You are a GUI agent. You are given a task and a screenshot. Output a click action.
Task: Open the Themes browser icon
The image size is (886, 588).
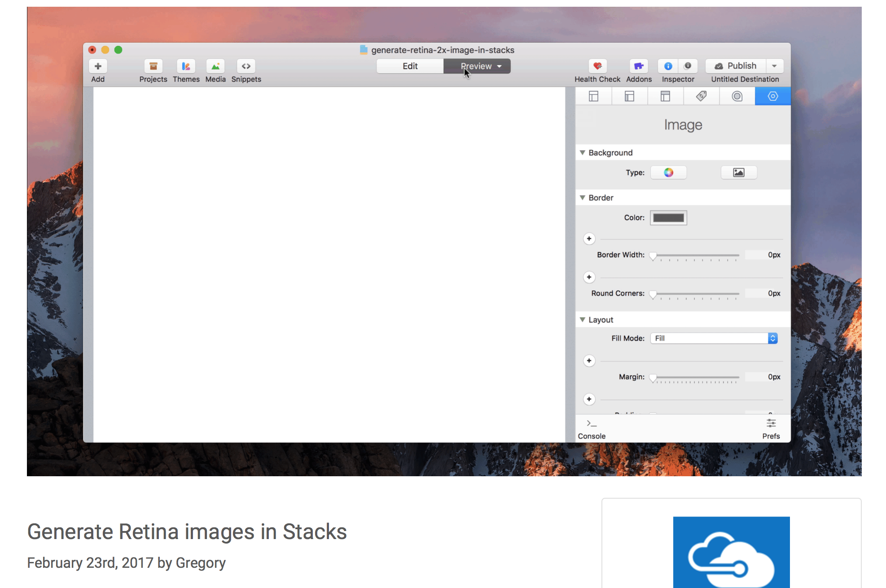(186, 66)
